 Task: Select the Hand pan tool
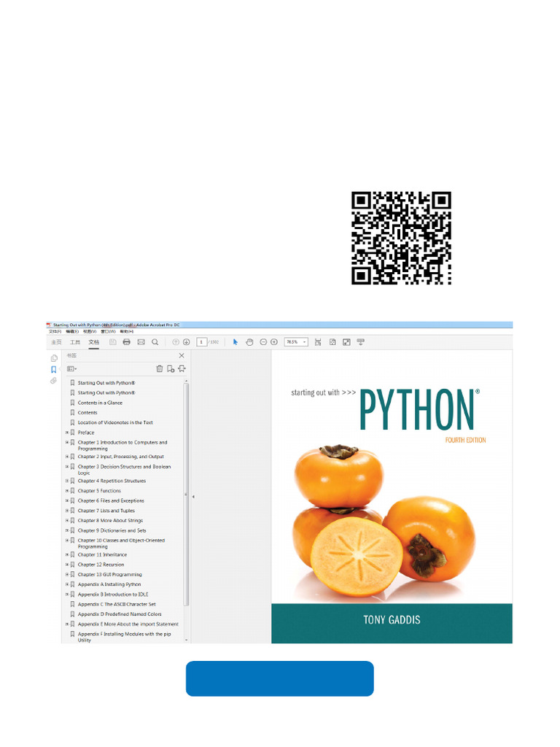[x=249, y=342]
